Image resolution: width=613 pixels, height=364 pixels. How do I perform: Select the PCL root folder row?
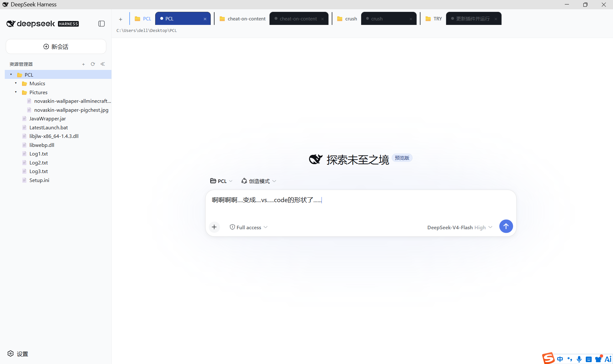[58, 75]
